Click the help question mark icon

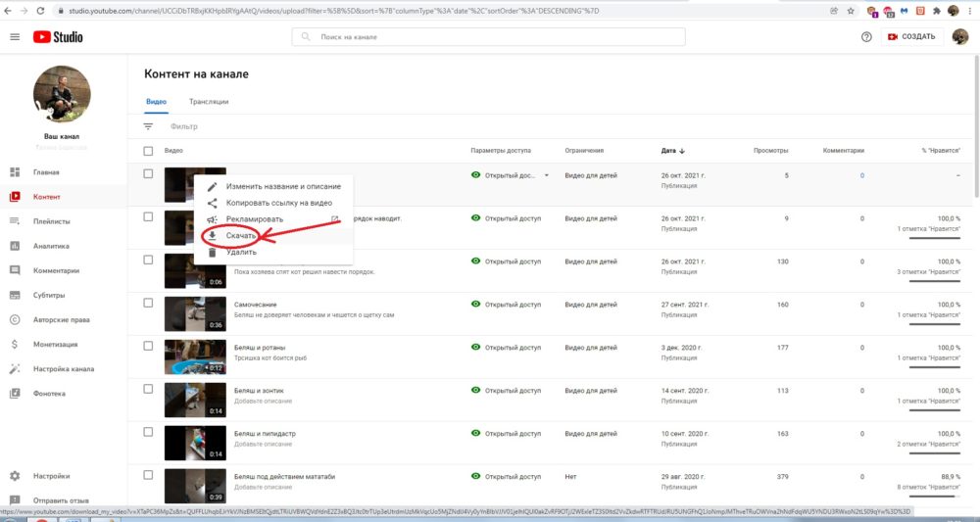pos(866,37)
